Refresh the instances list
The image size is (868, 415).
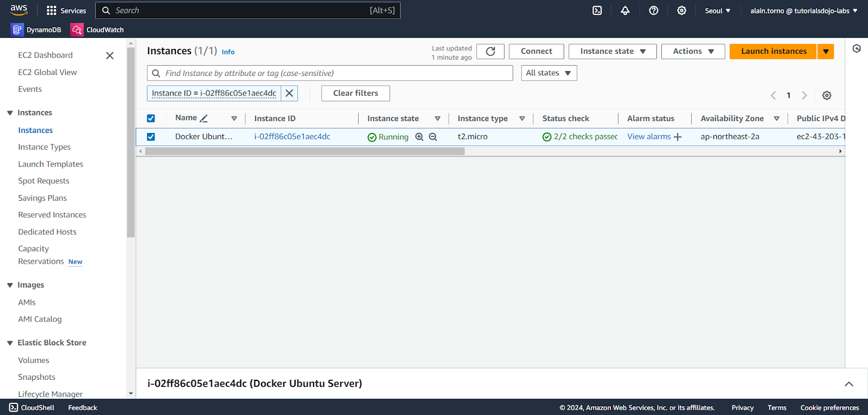tap(490, 52)
